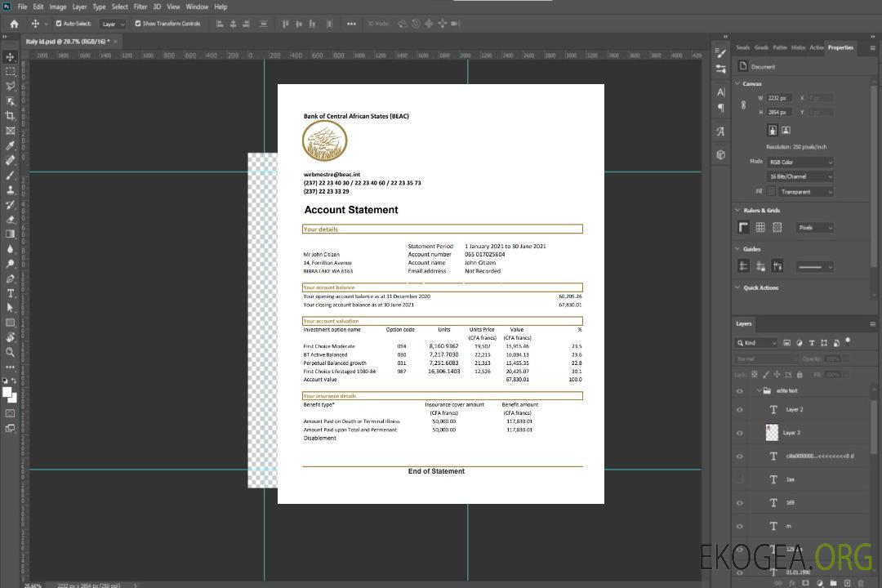Switch to the Properties tab

[x=840, y=47]
